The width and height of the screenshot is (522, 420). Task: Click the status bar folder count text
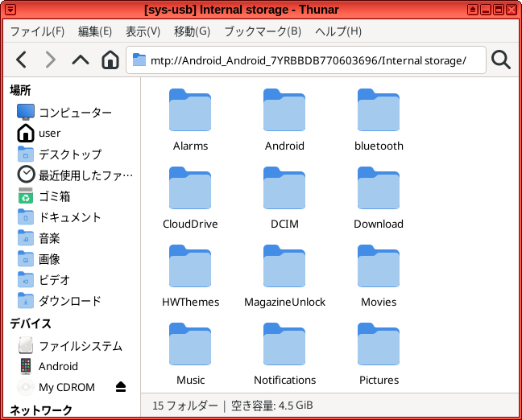coord(184,406)
